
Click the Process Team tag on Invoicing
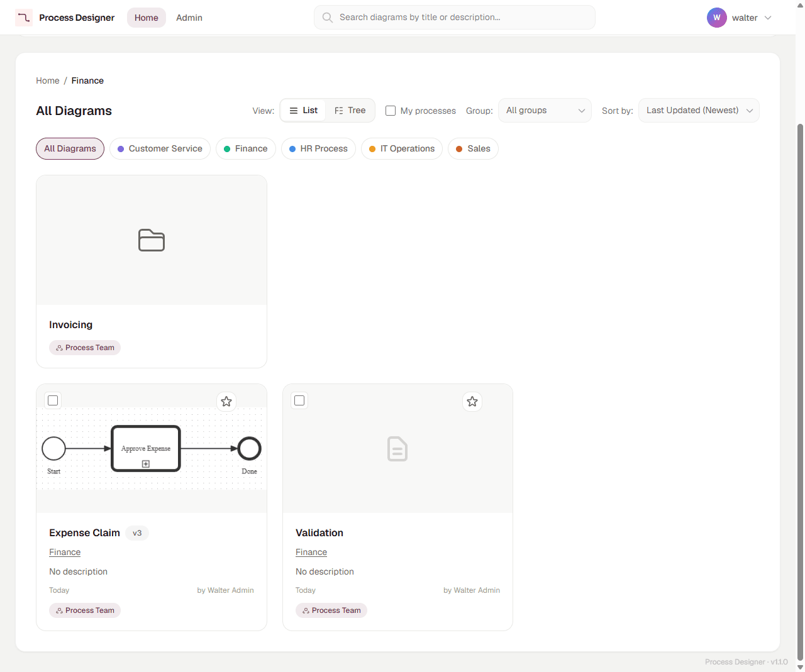point(85,348)
